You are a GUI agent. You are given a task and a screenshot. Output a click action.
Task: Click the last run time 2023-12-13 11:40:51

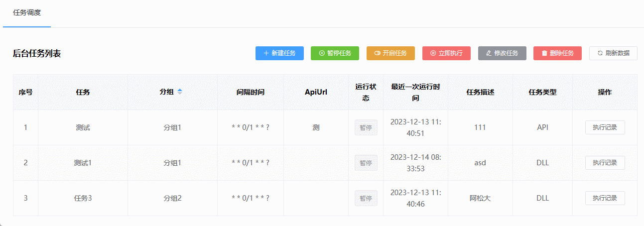[x=415, y=127]
